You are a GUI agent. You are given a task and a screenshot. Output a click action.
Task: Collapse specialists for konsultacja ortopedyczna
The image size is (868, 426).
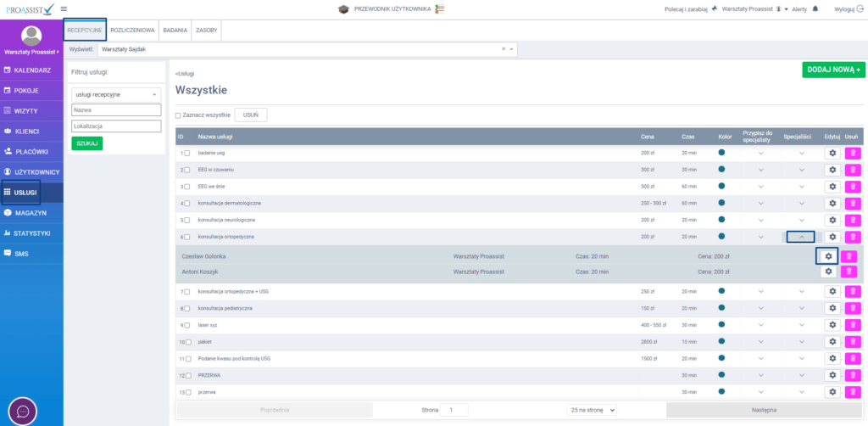click(x=801, y=237)
